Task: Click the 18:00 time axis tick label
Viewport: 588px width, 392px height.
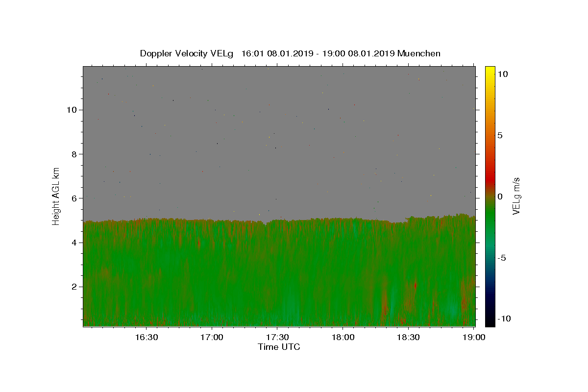Action: click(x=343, y=337)
